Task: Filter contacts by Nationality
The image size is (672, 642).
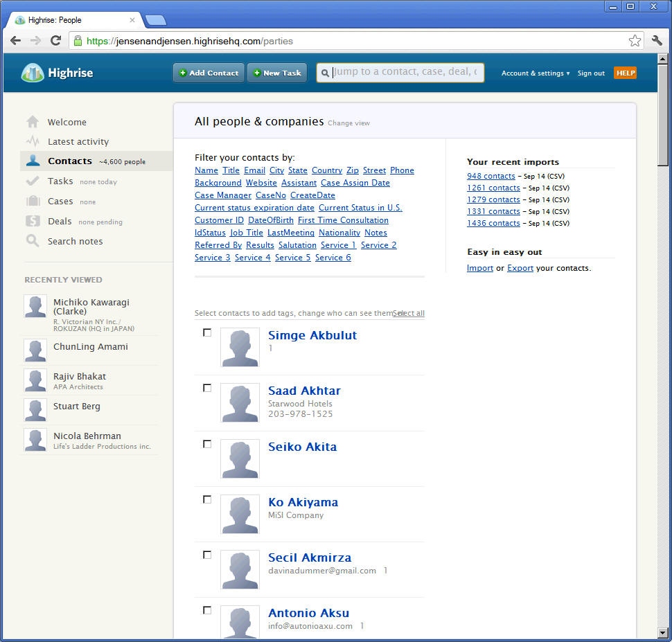Action: (x=339, y=232)
